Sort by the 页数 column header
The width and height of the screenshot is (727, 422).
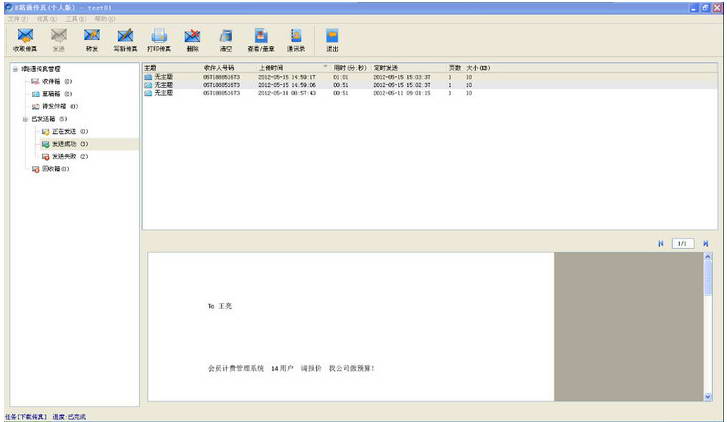455,68
